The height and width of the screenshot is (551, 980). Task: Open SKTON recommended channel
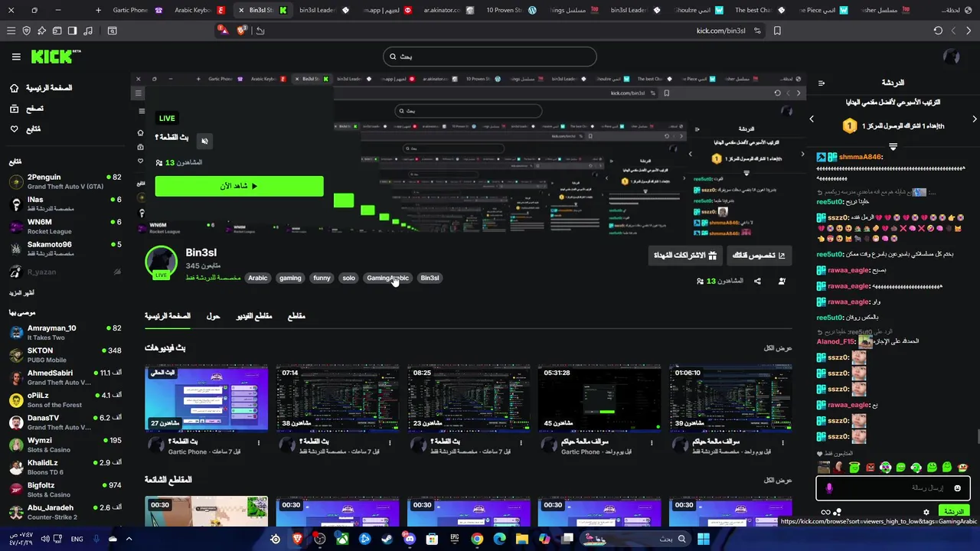tap(65, 355)
